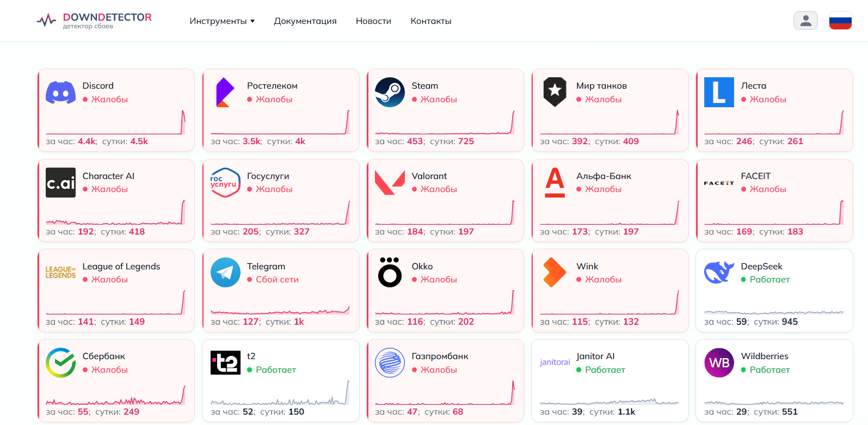
Task: Open the DeepSeek service name link
Action: [x=761, y=267]
